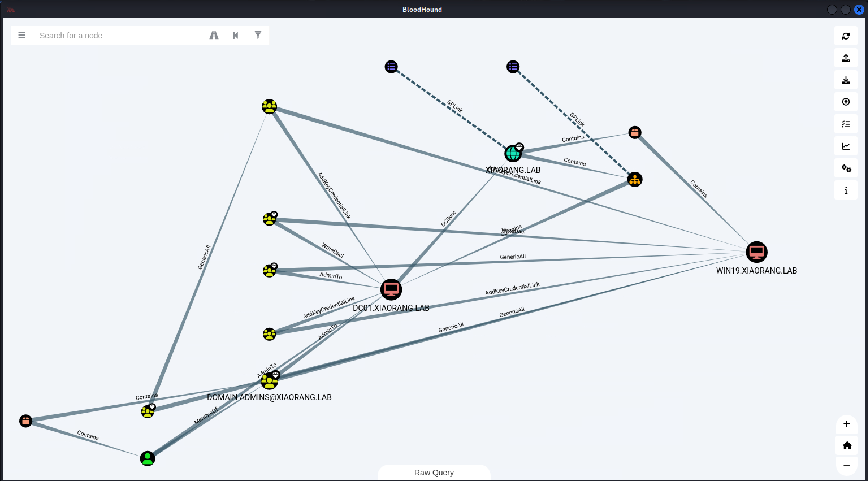This screenshot has height=481, width=868.
Task: Open the chart statistics icon
Action: pos(846,146)
